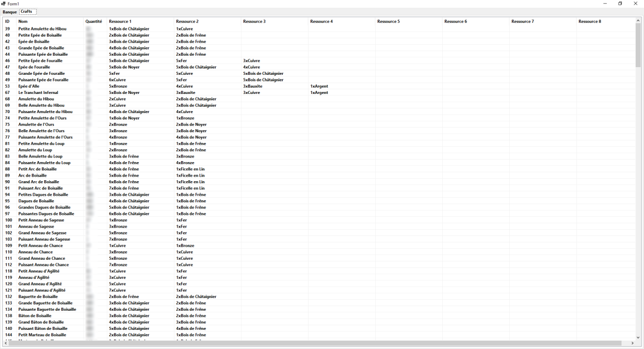Click the horizontal scrollbar right arrow
644x349 pixels.
(633, 343)
